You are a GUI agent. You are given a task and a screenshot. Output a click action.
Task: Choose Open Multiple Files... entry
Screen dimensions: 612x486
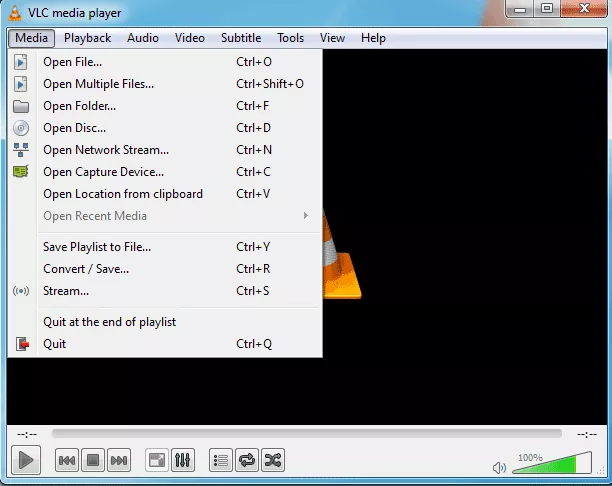click(165, 84)
